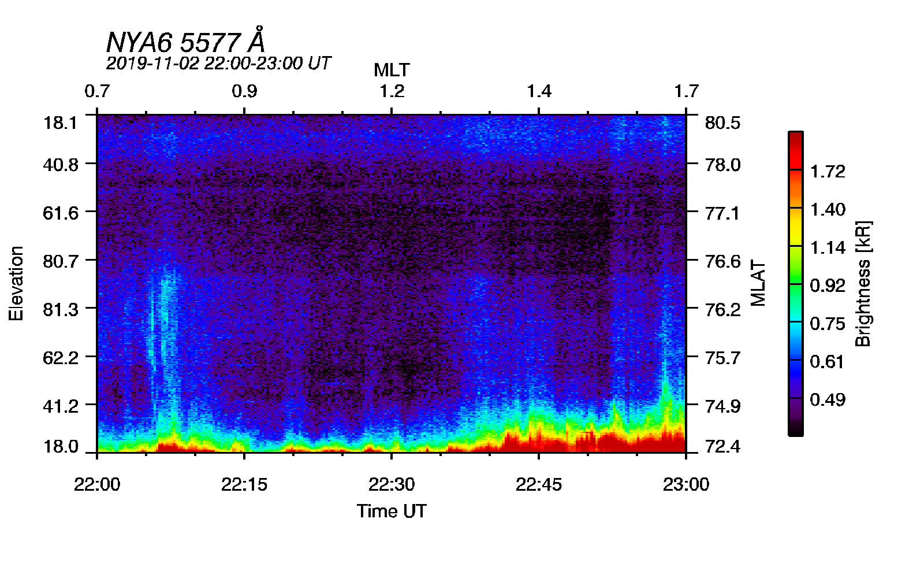Click colorbar value '0.49'
The height and width of the screenshot is (578, 924).
click(828, 400)
